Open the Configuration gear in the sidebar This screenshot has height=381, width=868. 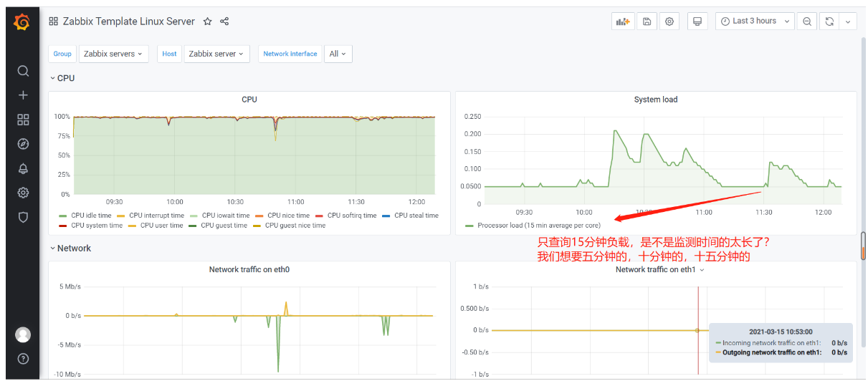(23, 193)
